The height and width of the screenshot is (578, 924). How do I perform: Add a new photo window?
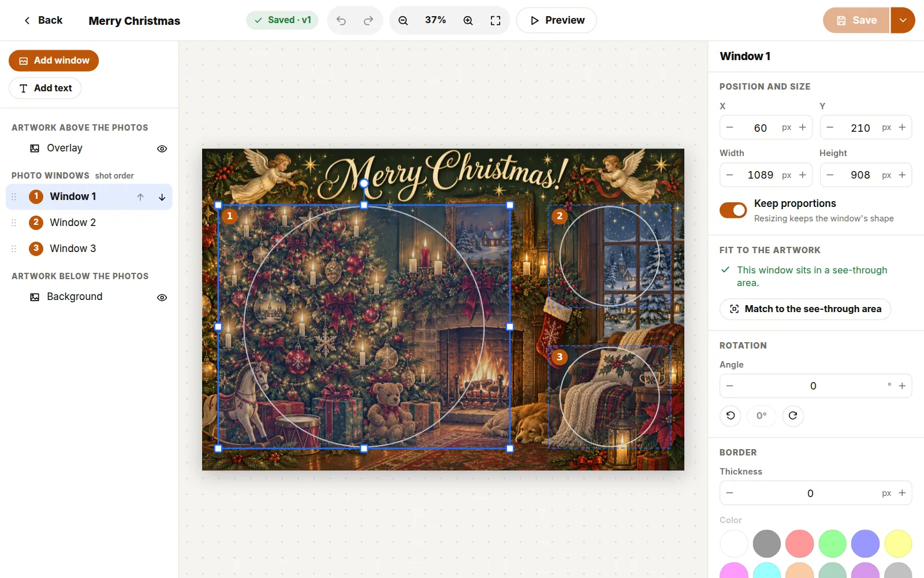(54, 61)
